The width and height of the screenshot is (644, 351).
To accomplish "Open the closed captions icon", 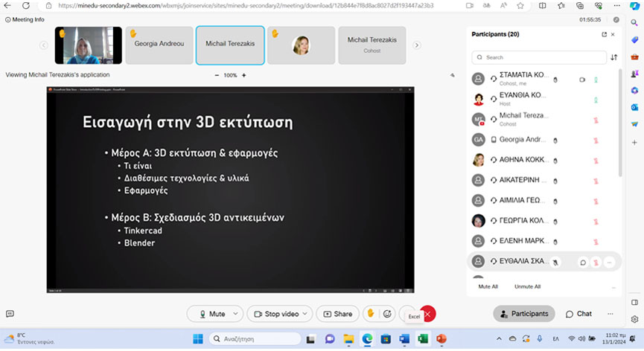I will tap(10, 314).
